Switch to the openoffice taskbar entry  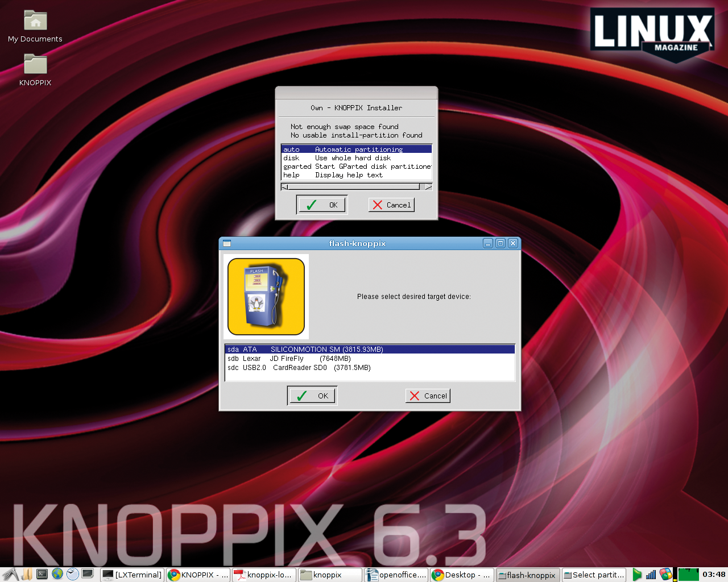396,575
